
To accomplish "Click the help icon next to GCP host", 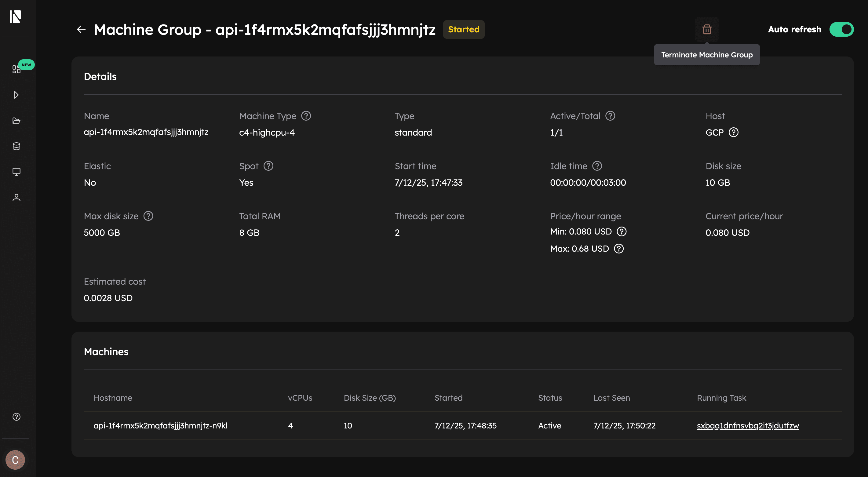I will (x=733, y=133).
